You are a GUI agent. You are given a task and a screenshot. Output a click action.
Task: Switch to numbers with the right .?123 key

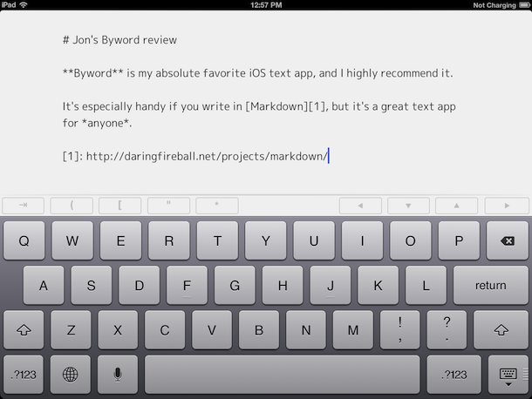(x=454, y=375)
